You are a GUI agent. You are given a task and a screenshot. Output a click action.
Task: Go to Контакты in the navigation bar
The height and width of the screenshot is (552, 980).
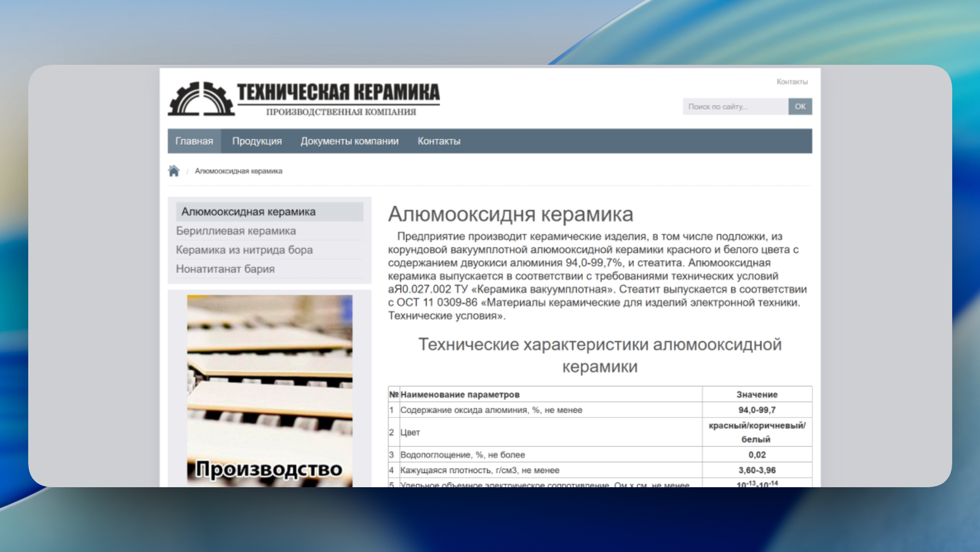[439, 141]
